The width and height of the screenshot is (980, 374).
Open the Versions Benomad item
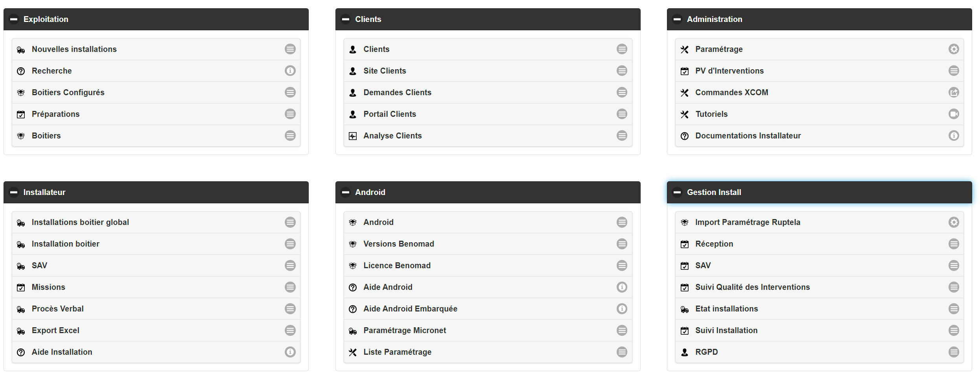pos(398,244)
